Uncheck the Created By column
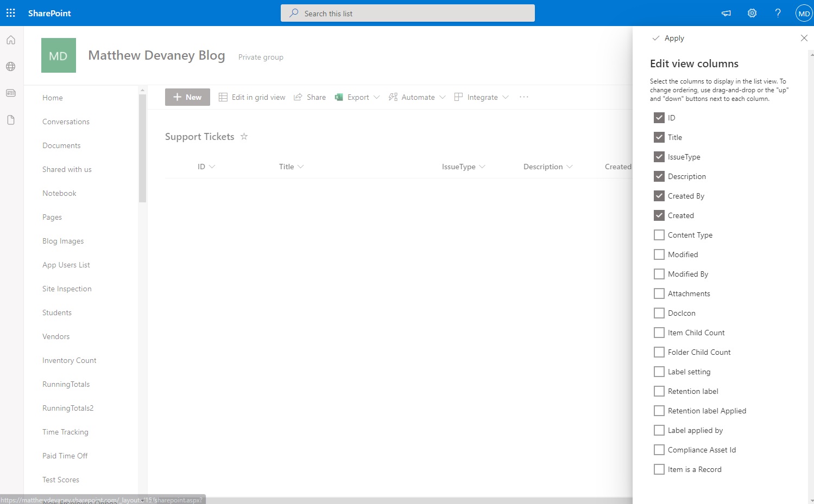814x504 pixels. click(x=659, y=195)
